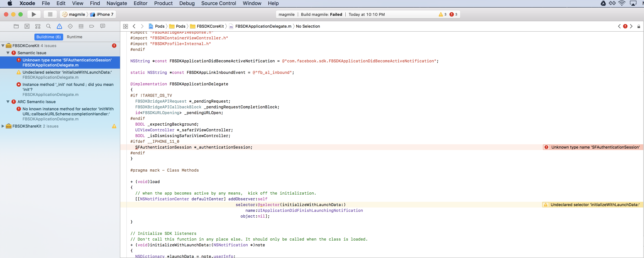Expand FBSDKShareKit 2 issues
The height and width of the screenshot is (258, 644).
[x=3, y=126]
